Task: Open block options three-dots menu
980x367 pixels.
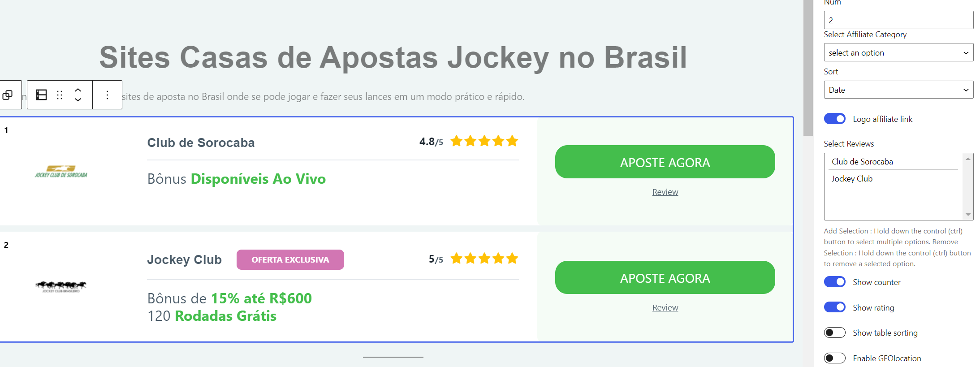Action: [107, 95]
